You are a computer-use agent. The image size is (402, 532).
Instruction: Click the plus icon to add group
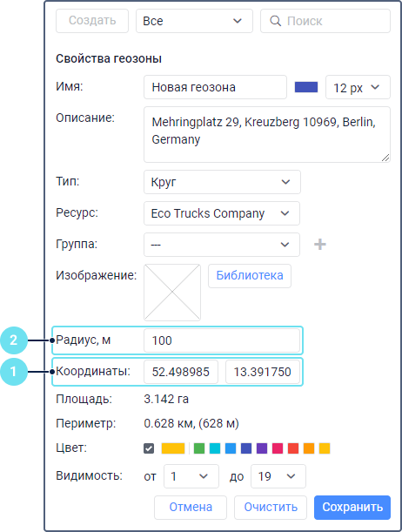click(319, 245)
